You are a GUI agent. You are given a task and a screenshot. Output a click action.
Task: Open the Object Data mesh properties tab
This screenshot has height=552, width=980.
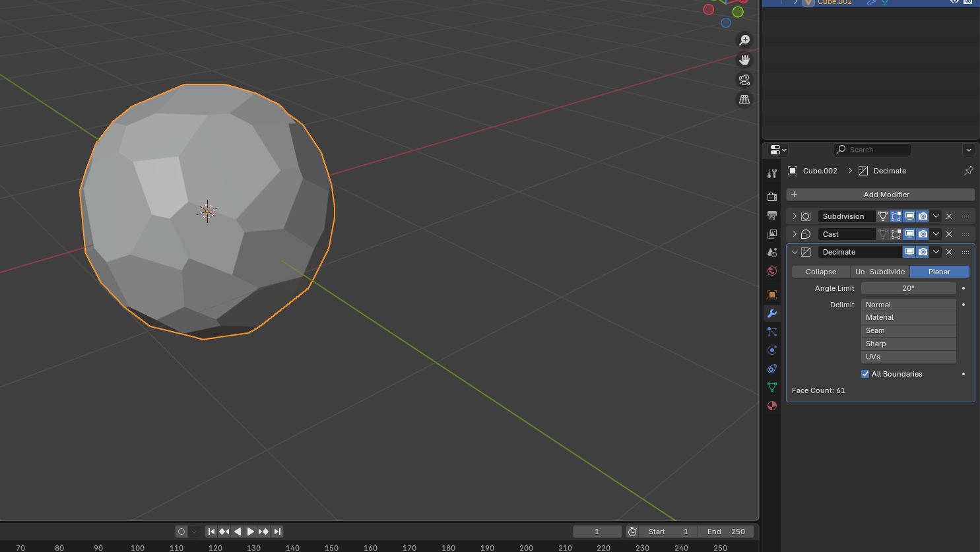click(772, 387)
